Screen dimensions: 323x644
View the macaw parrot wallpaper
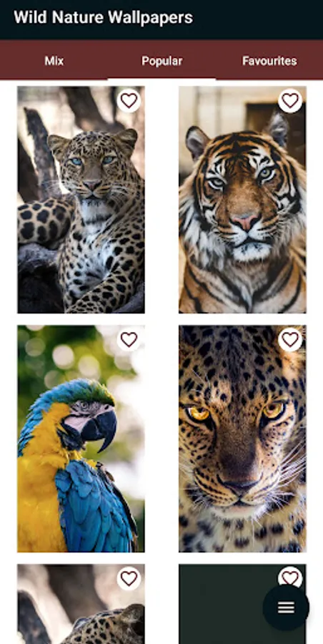(x=81, y=439)
